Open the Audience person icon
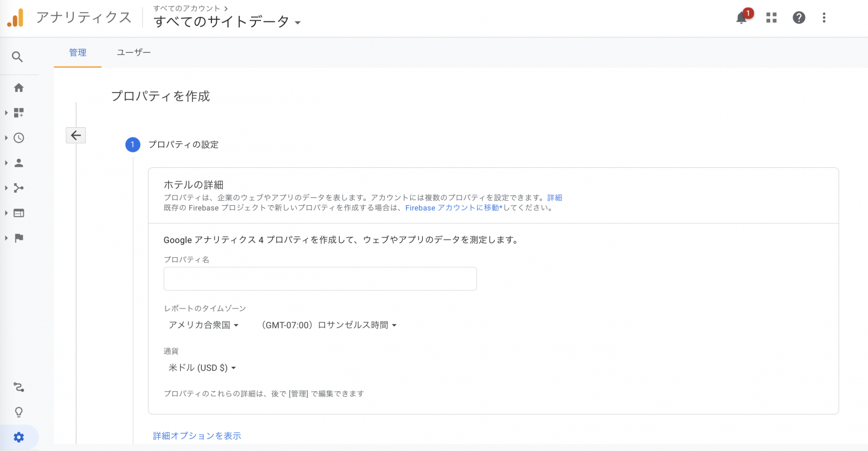Image resolution: width=868 pixels, height=451 pixels. (19, 163)
